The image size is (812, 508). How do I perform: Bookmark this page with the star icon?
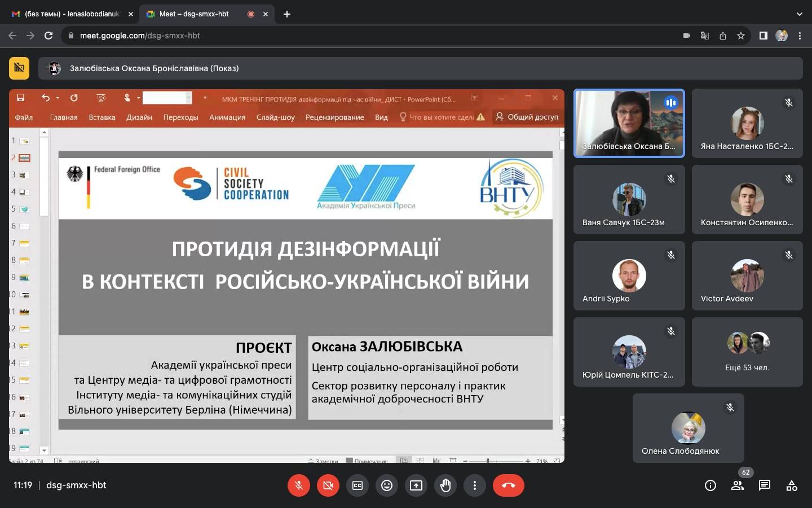(741, 36)
